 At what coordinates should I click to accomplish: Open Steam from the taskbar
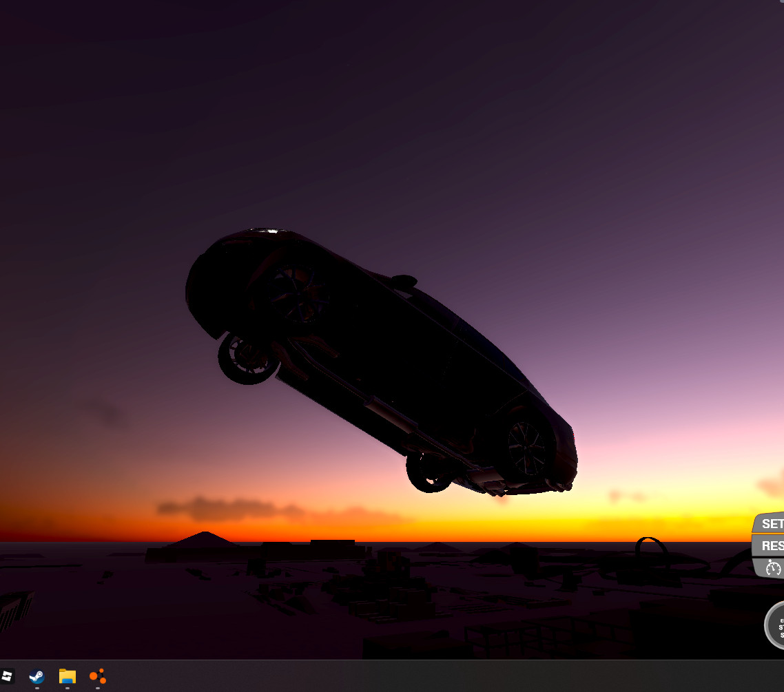(37, 676)
